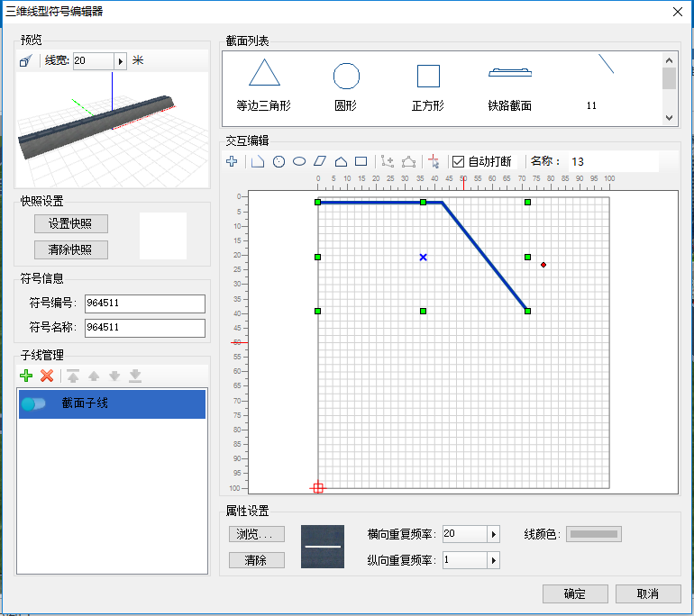694x616 pixels.
Task: Click the 取消 button
Action: point(648,593)
